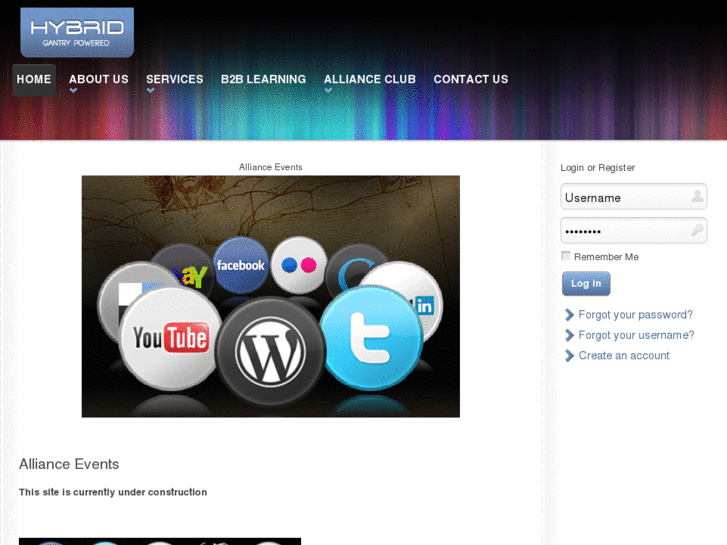Expand the Services dropdown chevron
This screenshot has height=545, width=727.
coord(150,90)
